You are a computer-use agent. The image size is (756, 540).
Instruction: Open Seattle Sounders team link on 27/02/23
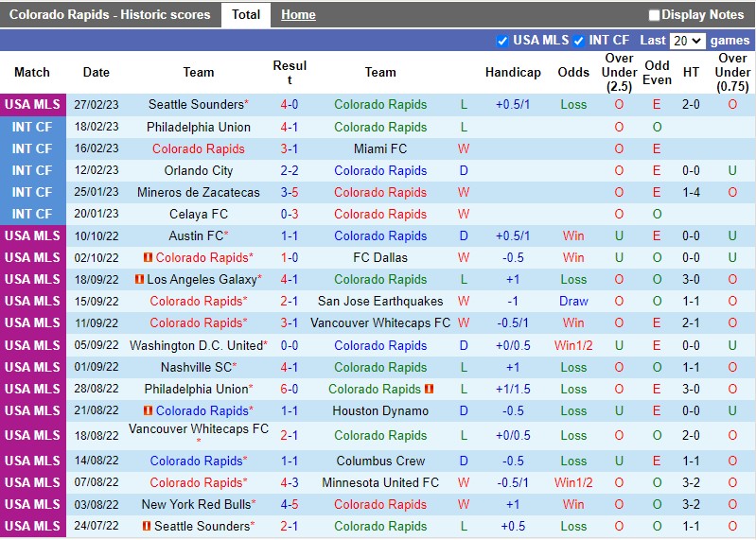[x=196, y=105]
